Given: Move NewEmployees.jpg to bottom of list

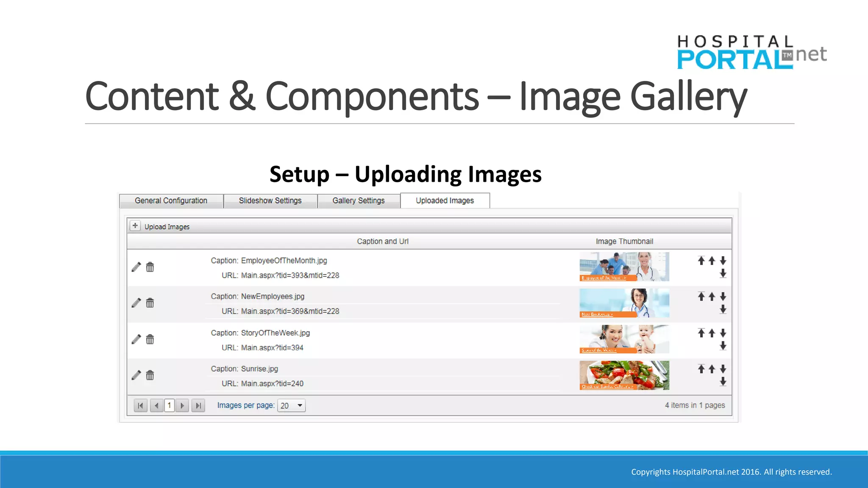Looking at the screenshot, I should (723, 310).
